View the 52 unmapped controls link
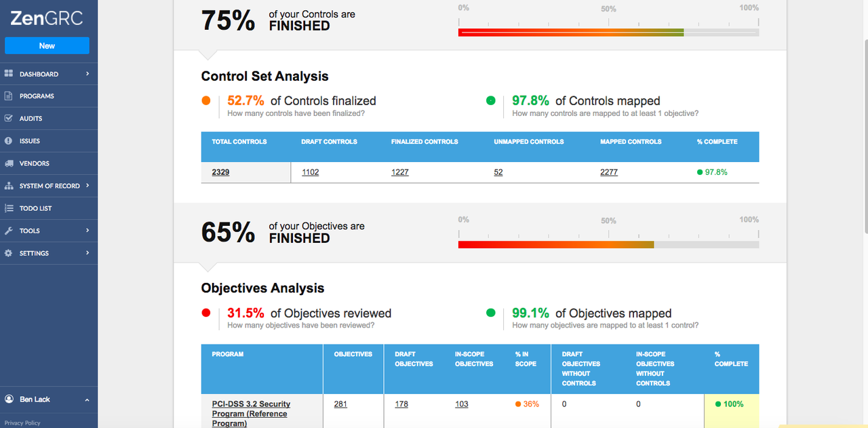Screen dimensions: 868x428 (x=498, y=172)
